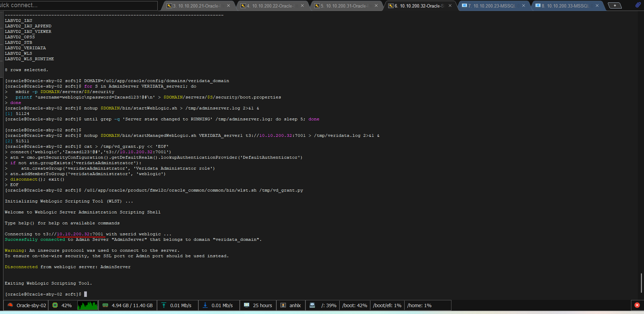Click the /: 39% disk usage entry
Screen dimensions: 644x314
tap(329, 305)
